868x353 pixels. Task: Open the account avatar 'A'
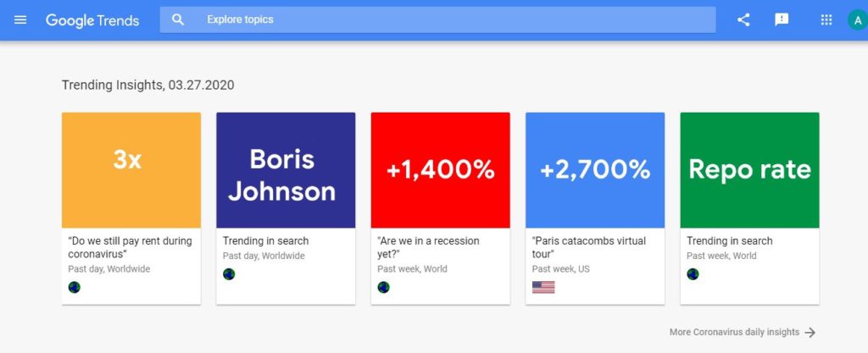point(857,19)
